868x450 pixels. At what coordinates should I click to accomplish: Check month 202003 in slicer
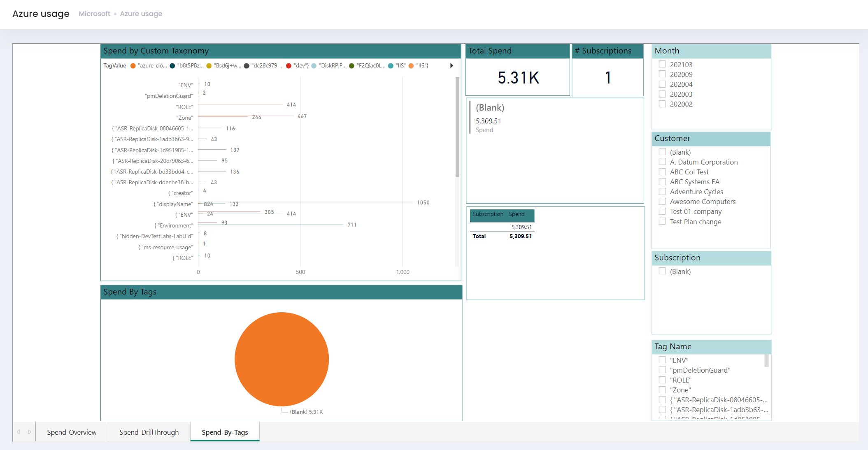[x=662, y=94]
